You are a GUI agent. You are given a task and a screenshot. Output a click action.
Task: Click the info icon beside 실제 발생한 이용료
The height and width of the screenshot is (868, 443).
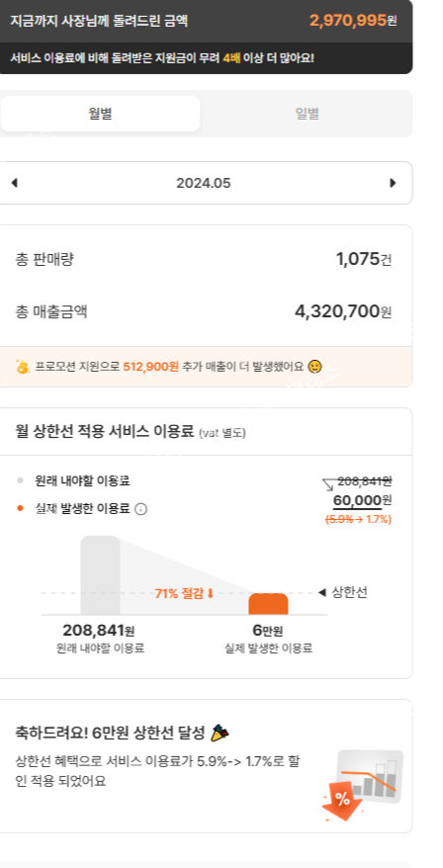pos(141,509)
